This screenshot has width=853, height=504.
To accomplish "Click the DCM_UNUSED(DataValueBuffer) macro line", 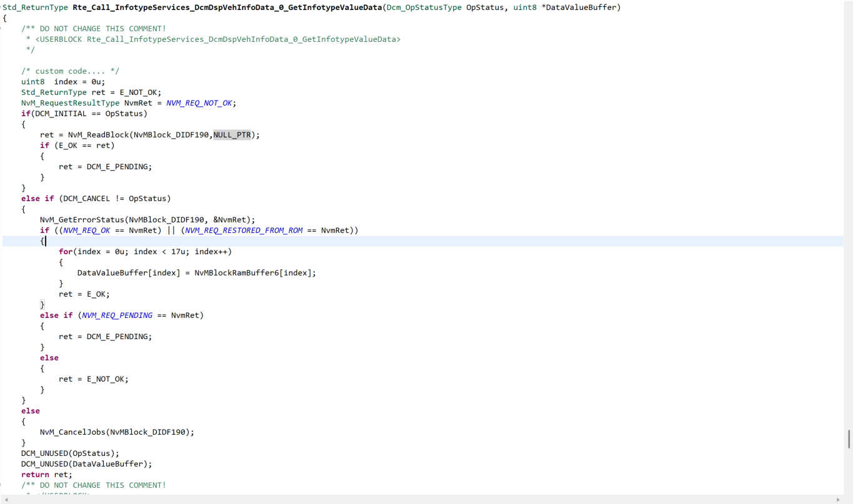I will click(86, 464).
